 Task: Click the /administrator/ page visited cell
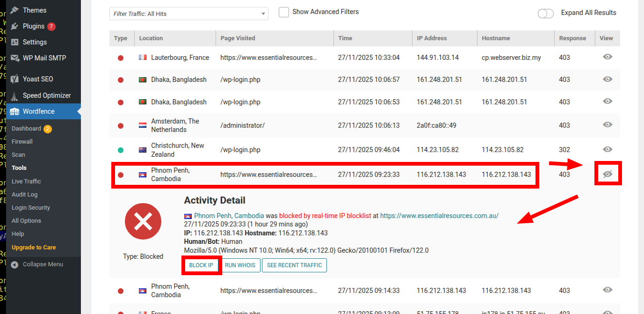(242, 125)
